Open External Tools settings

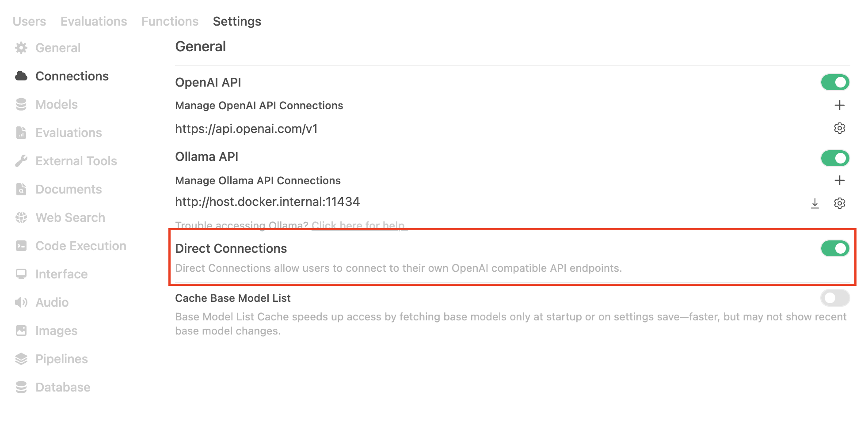tap(76, 161)
